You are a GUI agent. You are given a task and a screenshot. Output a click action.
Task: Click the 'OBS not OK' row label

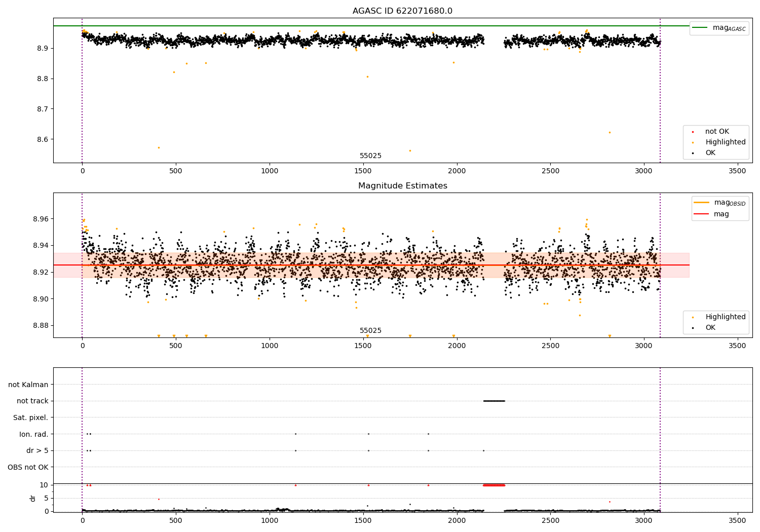[x=28, y=467]
